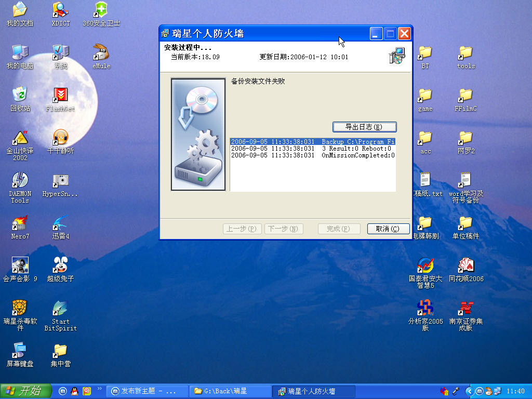This screenshot has height=399, width=532.
Task: Click 瑞星个人防火墙 taskbar button
Action: tap(314, 391)
